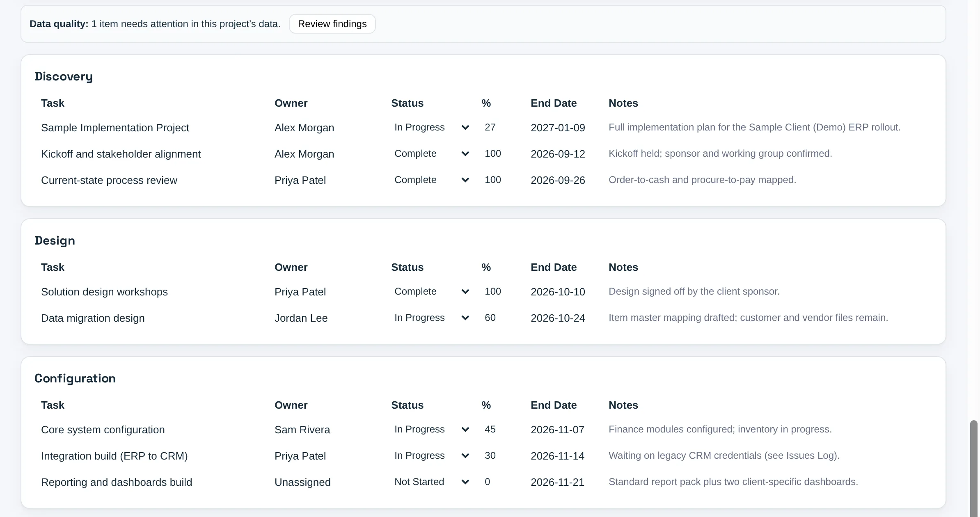
Task: Click note about legacy CRM credentials
Action: (724, 455)
